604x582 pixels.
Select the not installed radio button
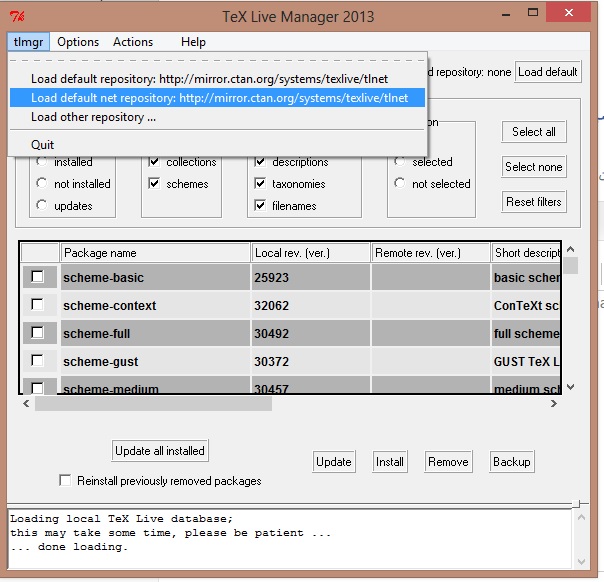[x=41, y=183]
